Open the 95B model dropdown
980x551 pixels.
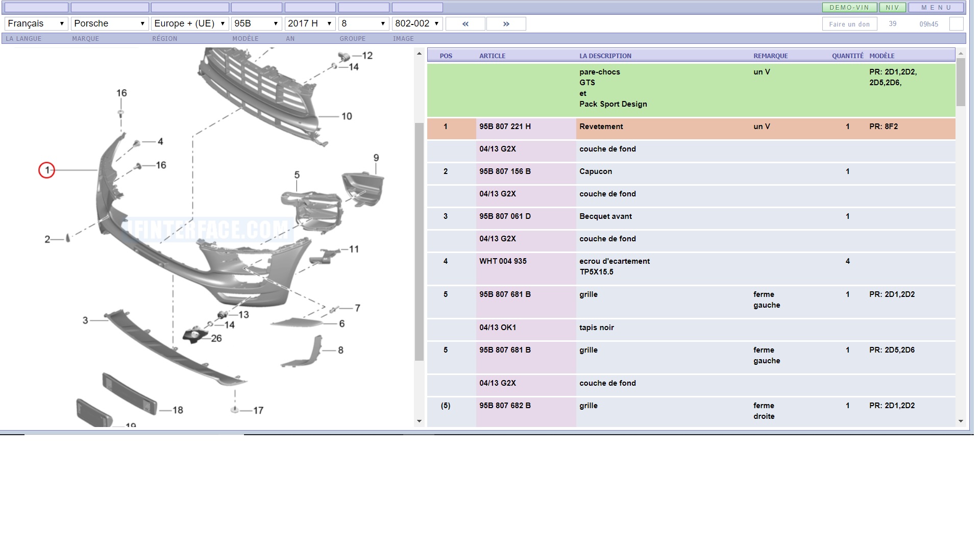(256, 23)
